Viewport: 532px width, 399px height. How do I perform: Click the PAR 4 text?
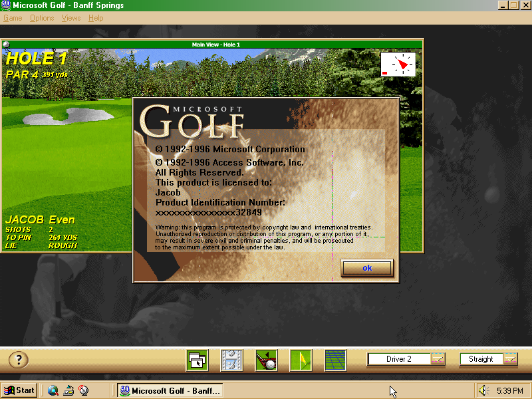click(x=22, y=74)
